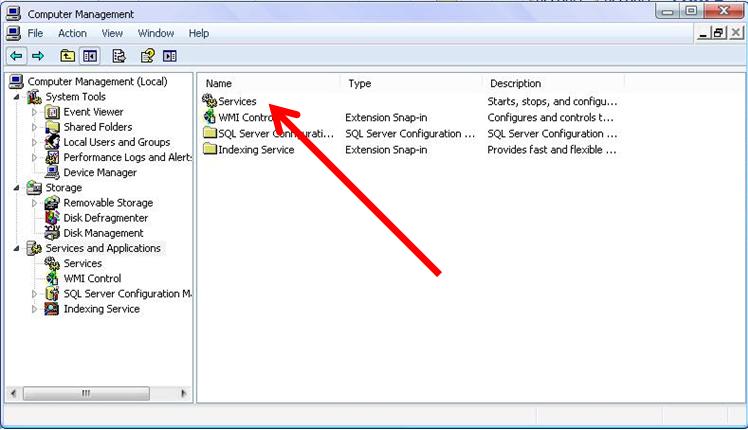Toggle the Show/Hide Action Pane button
The image size is (748, 430).
(170, 56)
